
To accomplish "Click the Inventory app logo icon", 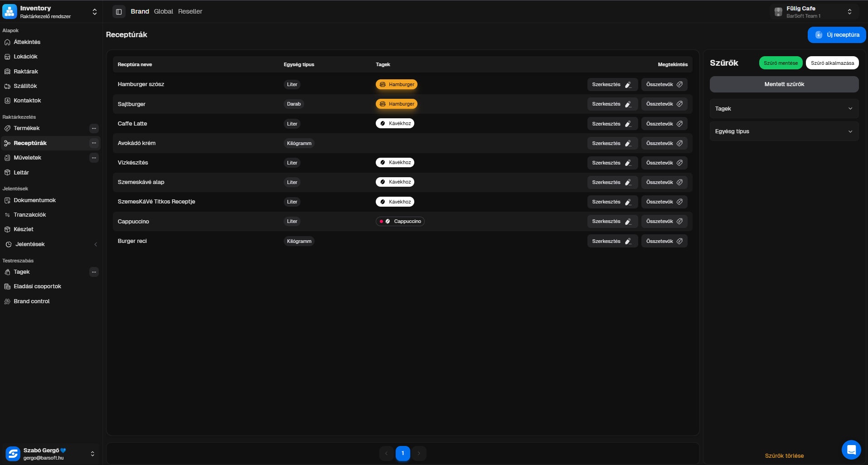I will point(10,12).
